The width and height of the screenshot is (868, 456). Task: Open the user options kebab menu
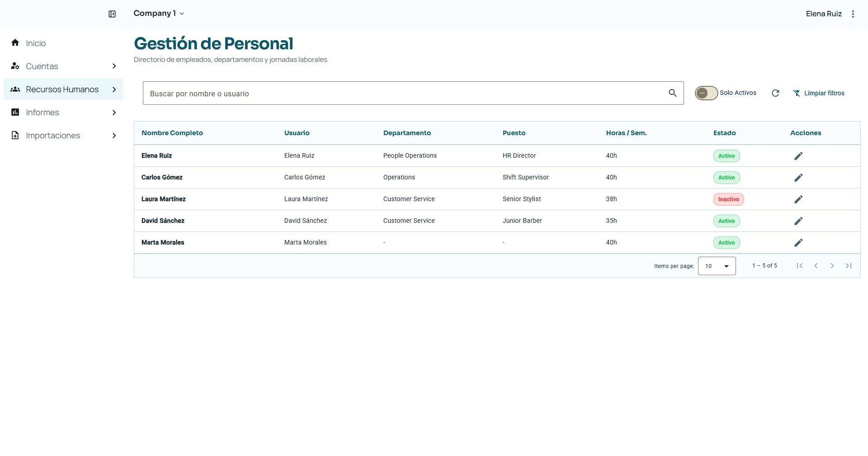853,14
